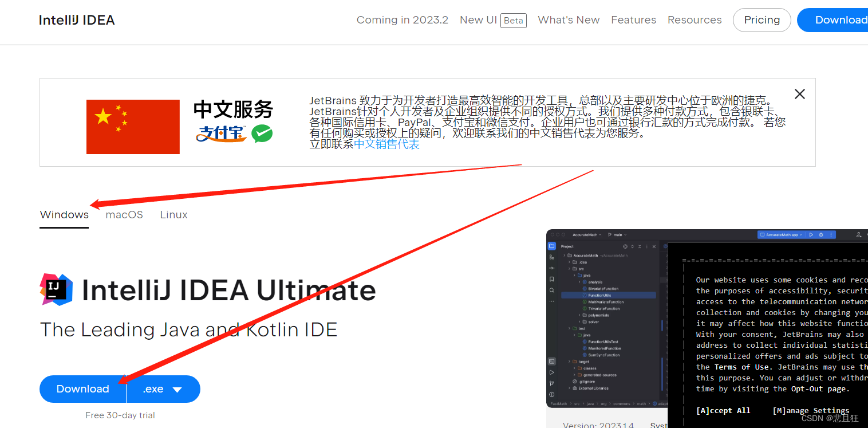
Task: Open the Coming in 2023.2 page
Action: point(402,20)
